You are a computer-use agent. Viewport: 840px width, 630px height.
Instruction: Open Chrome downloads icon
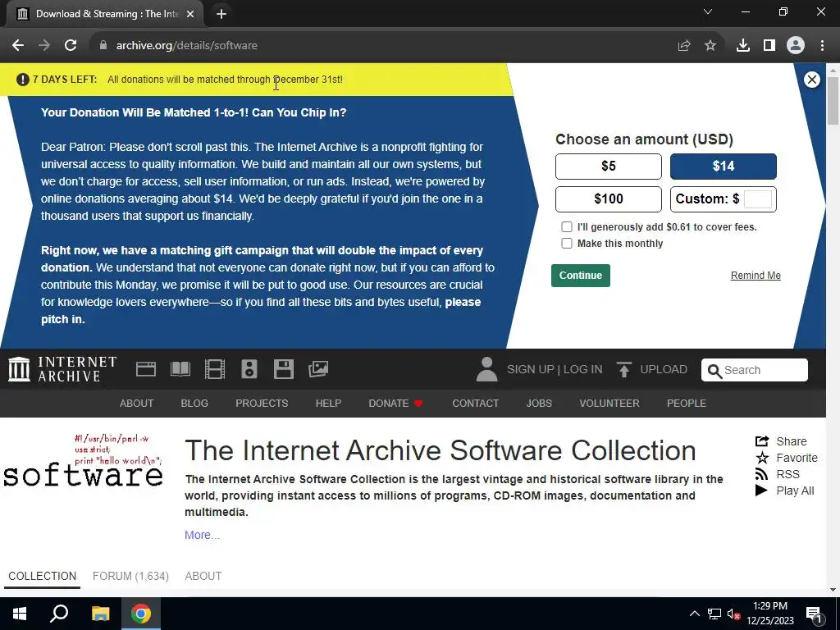coord(743,46)
